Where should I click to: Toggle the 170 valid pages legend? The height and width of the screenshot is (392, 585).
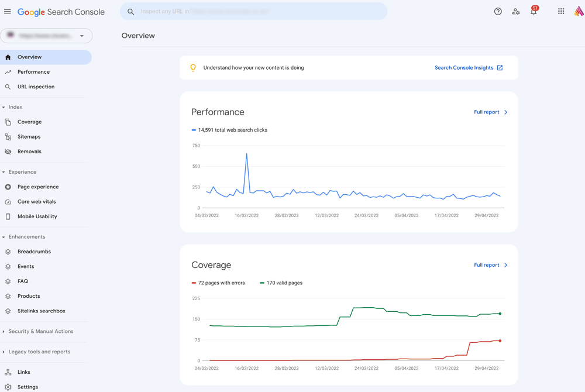coord(281,283)
